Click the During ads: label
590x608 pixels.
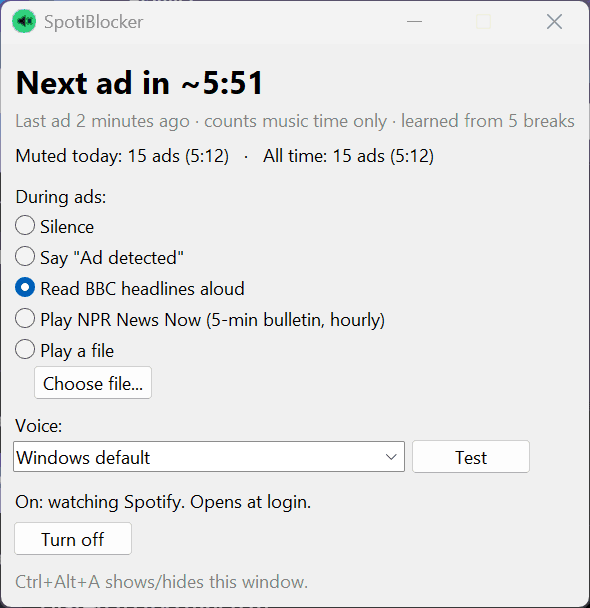(x=61, y=197)
